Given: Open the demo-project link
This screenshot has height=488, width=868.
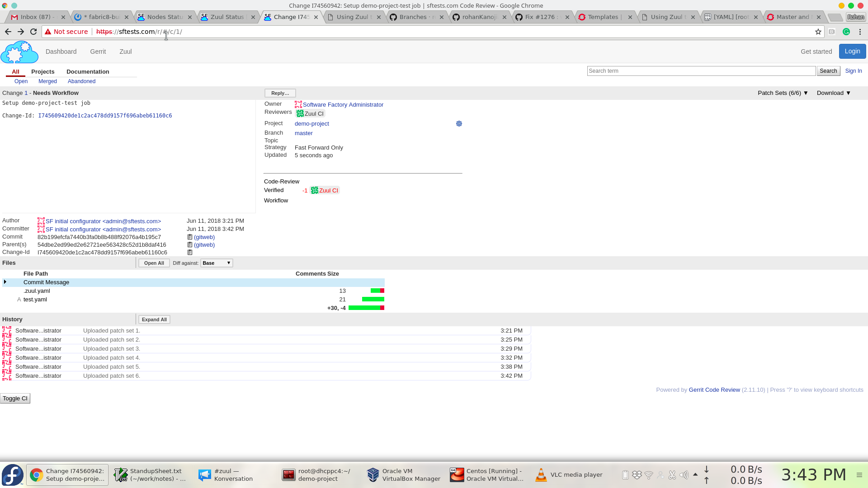Looking at the screenshot, I should tap(311, 123).
